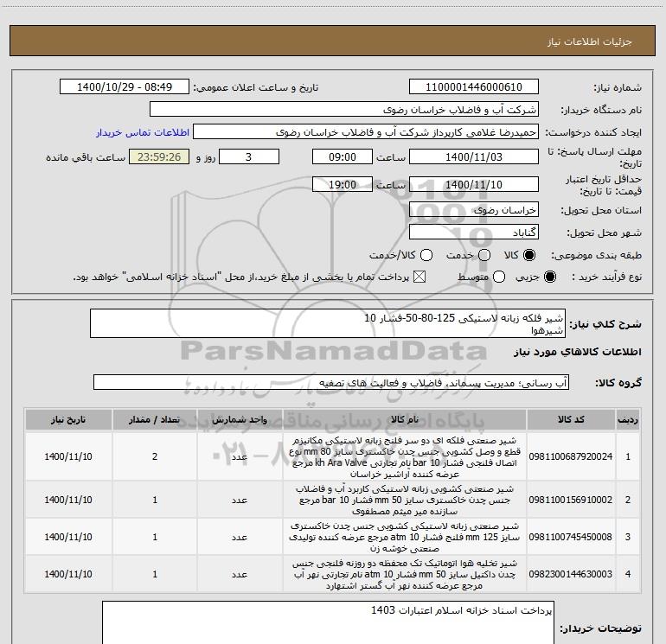Image resolution: width=666 pixels, height=644 pixels.
Task: Click the general description text area
Action: click(x=328, y=323)
